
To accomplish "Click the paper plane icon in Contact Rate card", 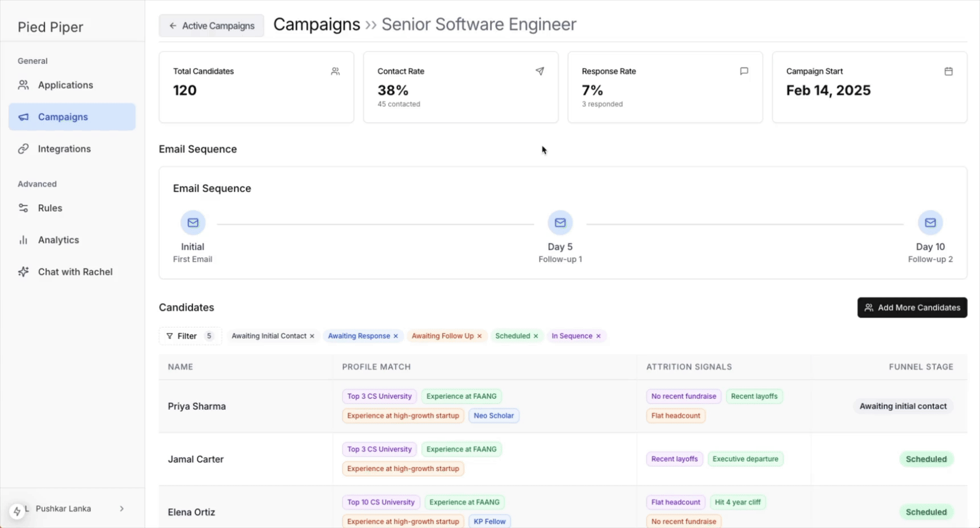I will tap(540, 71).
